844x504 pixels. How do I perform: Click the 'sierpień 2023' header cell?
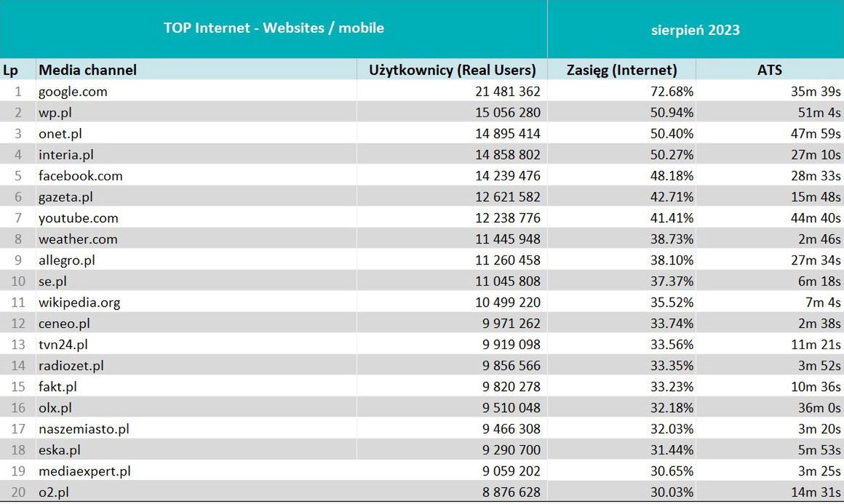tap(695, 30)
